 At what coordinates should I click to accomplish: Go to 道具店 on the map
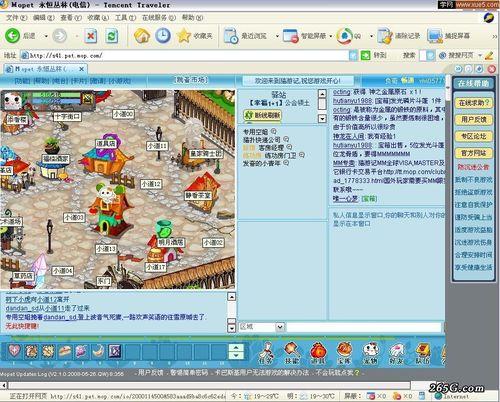click(105, 144)
